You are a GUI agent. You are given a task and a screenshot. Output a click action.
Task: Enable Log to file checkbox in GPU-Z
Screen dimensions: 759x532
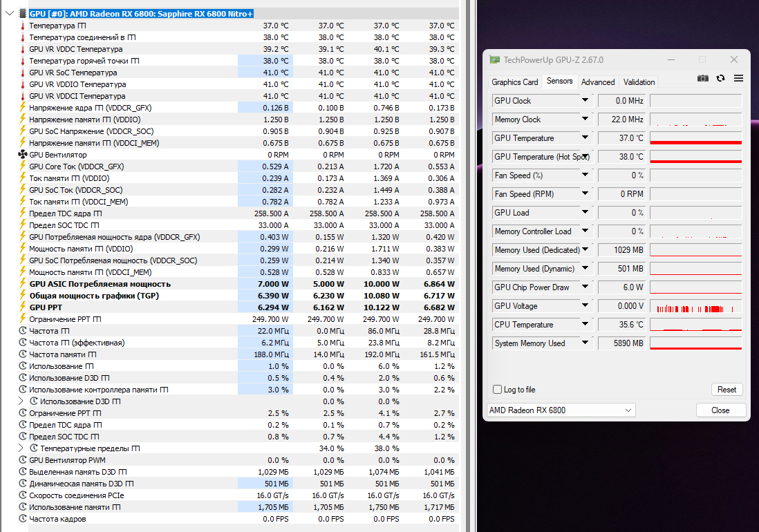coord(497,390)
